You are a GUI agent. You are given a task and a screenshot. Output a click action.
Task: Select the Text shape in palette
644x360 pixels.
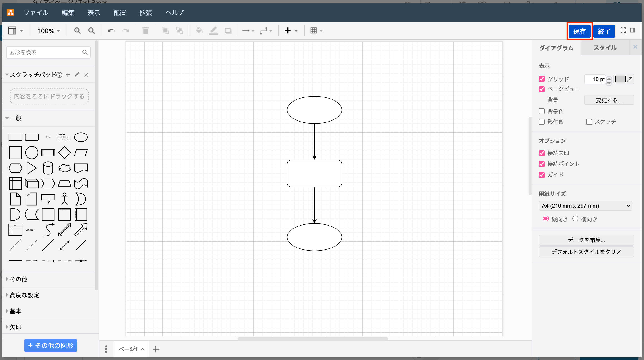point(48,137)
